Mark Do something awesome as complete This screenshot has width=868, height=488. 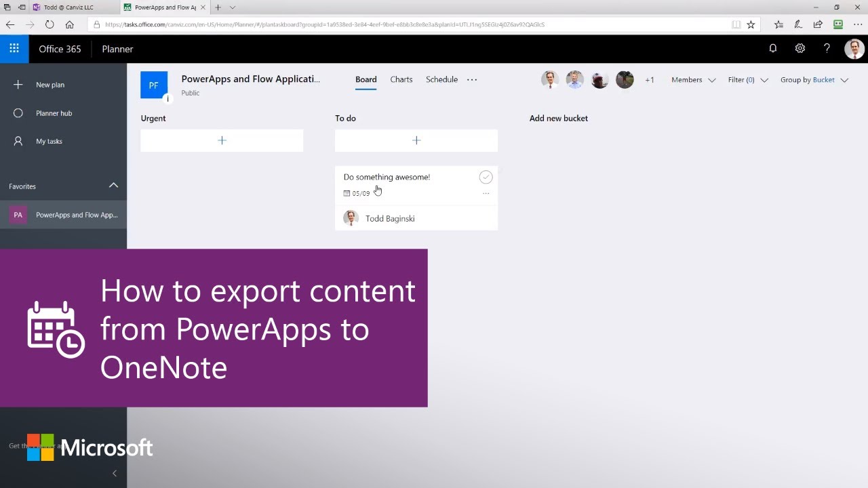(486, 177)
